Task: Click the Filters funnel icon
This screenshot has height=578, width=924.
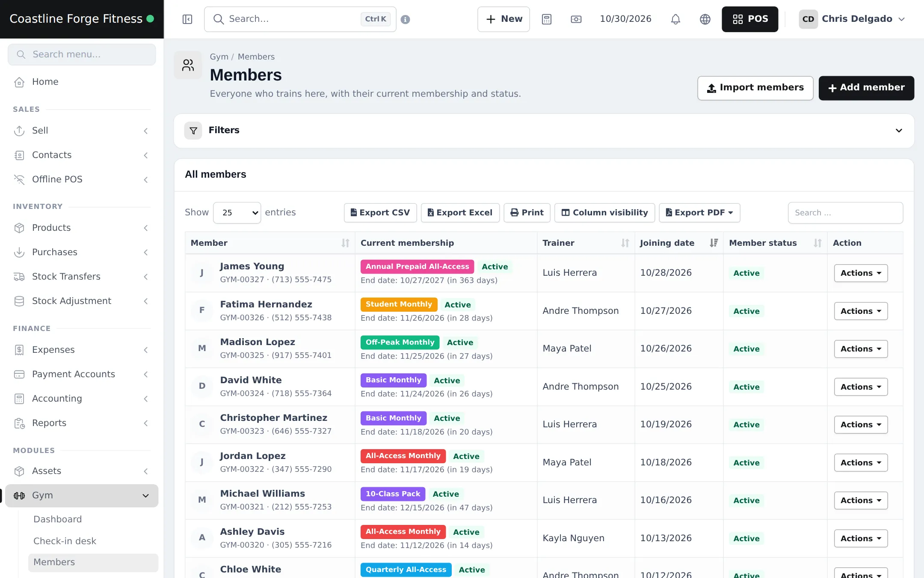Action: point(193,131)
